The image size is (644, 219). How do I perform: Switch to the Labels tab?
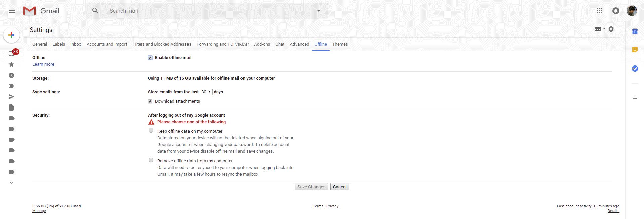pyautogui.click(x=59, y=44)
